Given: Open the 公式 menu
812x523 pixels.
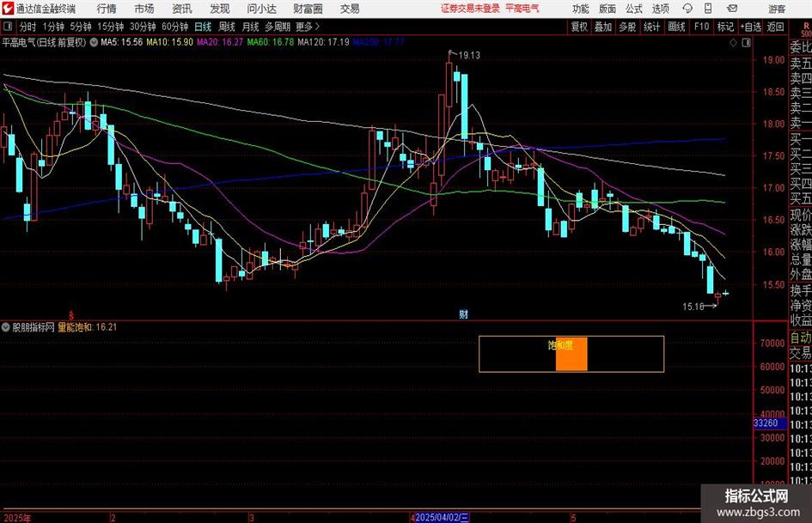Looking at the screenshot, I should point(634,9).
